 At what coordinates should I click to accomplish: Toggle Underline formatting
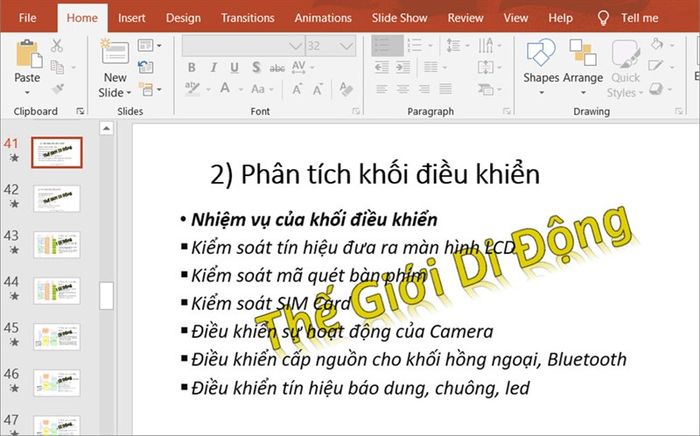tap(234, 67)
